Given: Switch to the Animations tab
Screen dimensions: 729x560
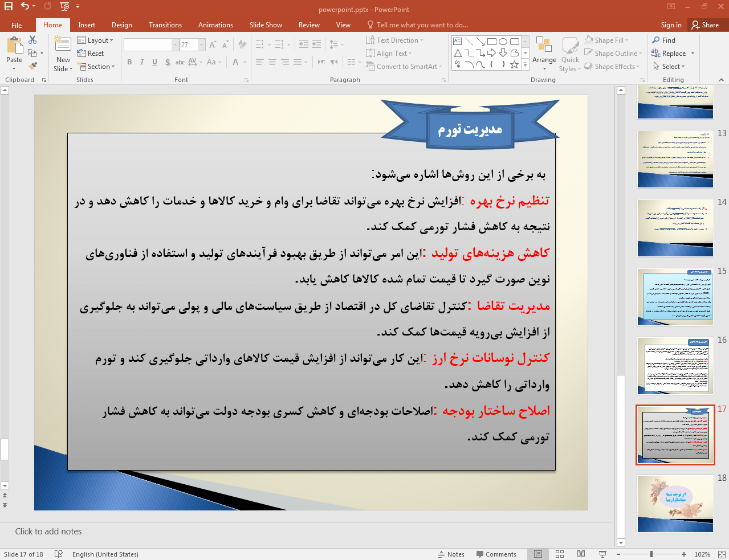Looking at the screenshot, I should click(215, 25).
